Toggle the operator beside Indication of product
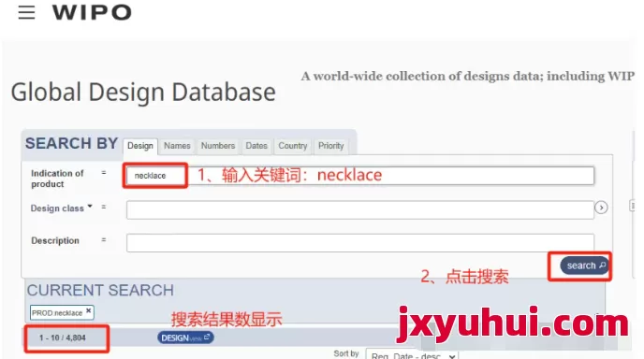 [x=104, y=173]
